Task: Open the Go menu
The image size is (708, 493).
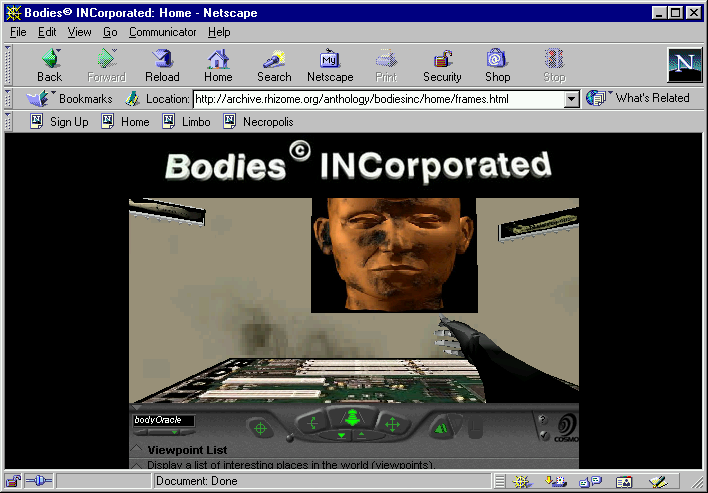Action: (110, 32)
